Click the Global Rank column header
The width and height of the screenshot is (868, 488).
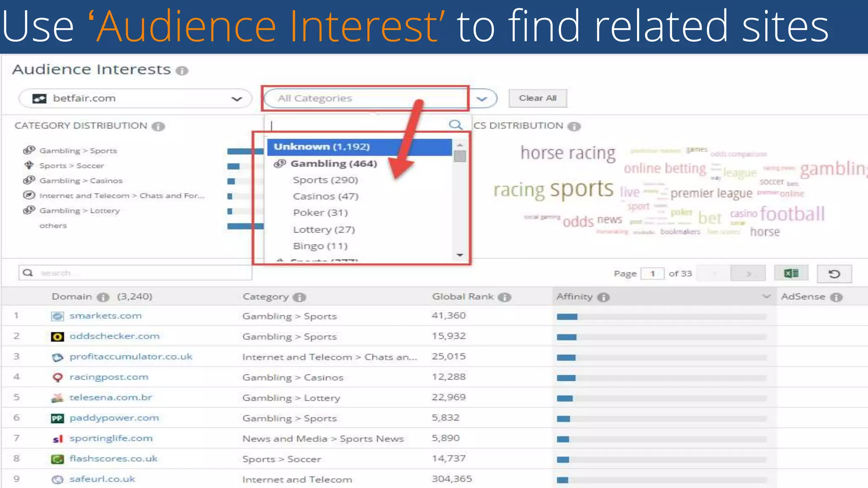pyautogui.click(x=463, y=297)
